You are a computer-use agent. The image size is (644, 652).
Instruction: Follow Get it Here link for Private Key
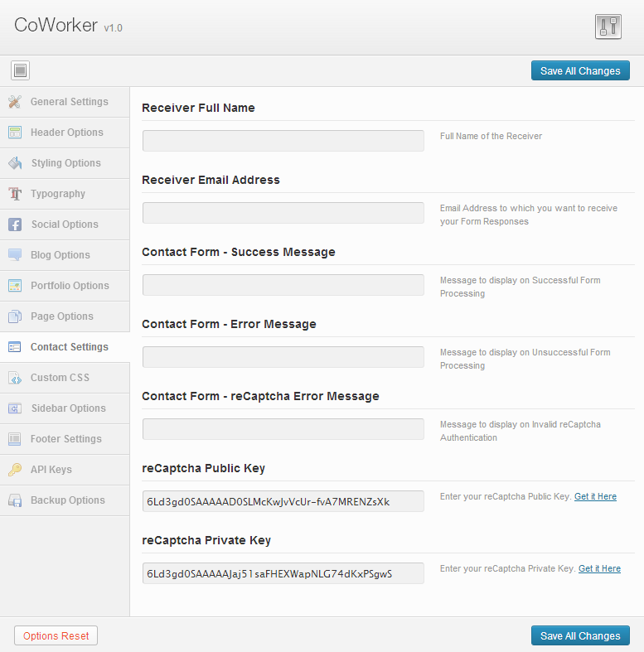click(599, 568)
